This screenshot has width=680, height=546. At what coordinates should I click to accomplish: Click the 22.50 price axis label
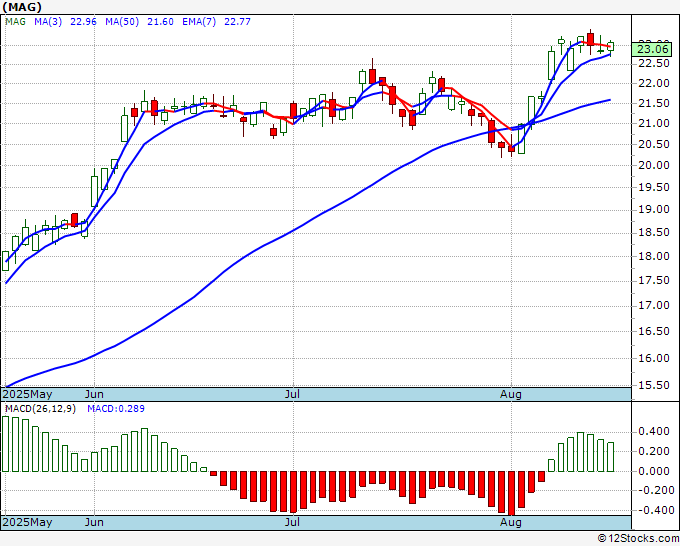point(654,64)
